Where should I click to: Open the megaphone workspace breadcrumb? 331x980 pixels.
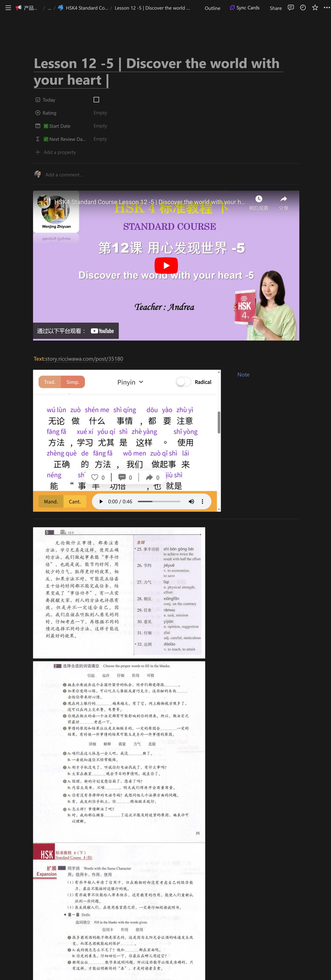click(x=26, y=8)
